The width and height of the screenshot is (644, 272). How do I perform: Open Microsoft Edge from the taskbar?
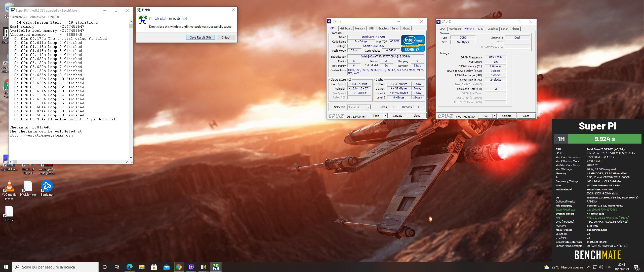pos(130,267)
